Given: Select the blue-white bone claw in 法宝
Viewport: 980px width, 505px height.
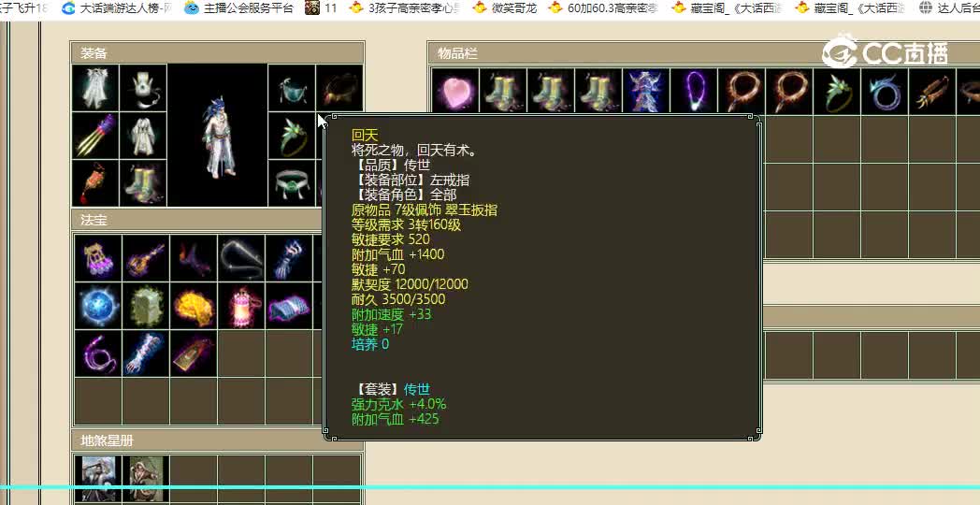Looking at the screenshot, I should click(x=146, y=353).
